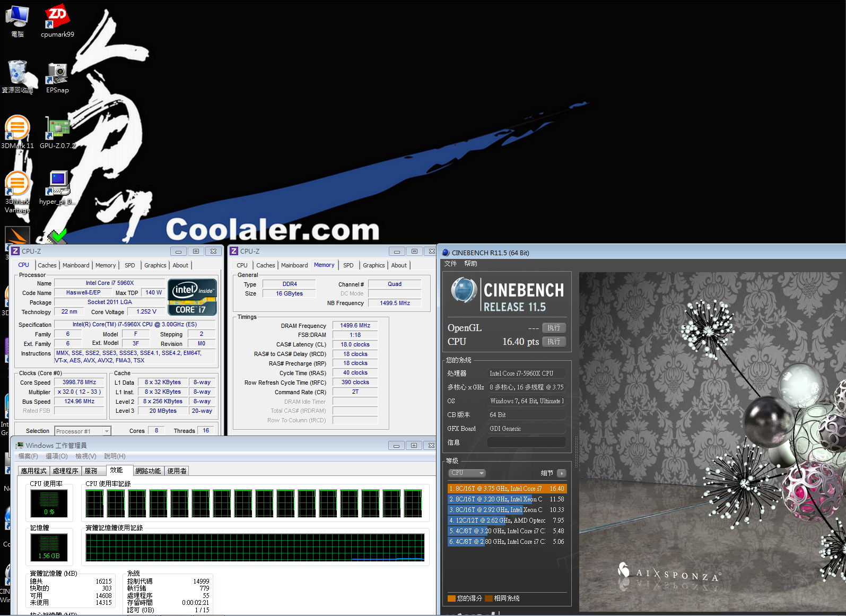Click the CPU-Z icon in first CPU-Z title bar
The width and height of the screenshot is (846, 616).
[15, 251]
